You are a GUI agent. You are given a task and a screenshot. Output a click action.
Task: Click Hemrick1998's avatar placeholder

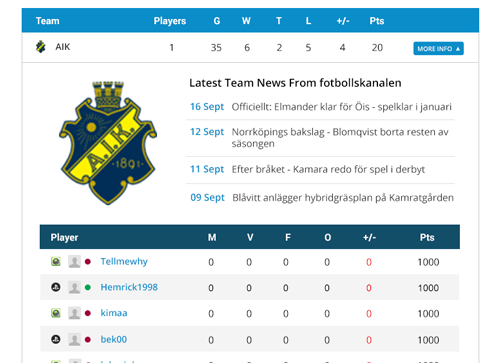(x=74, y=287)
